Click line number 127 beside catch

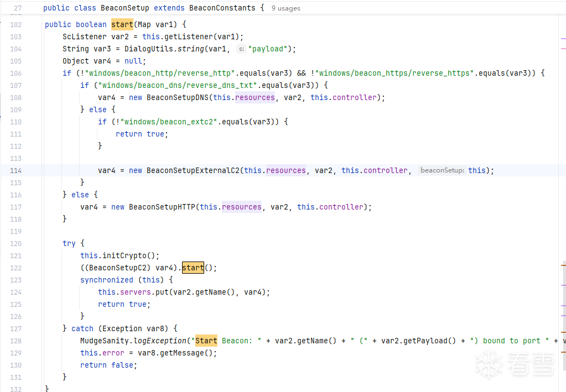click(15, 328)
